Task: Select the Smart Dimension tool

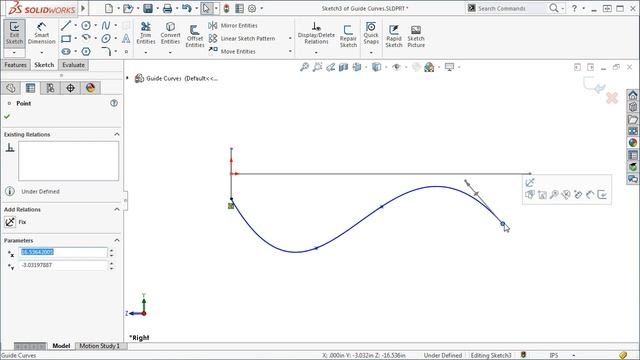Action: 41,33
